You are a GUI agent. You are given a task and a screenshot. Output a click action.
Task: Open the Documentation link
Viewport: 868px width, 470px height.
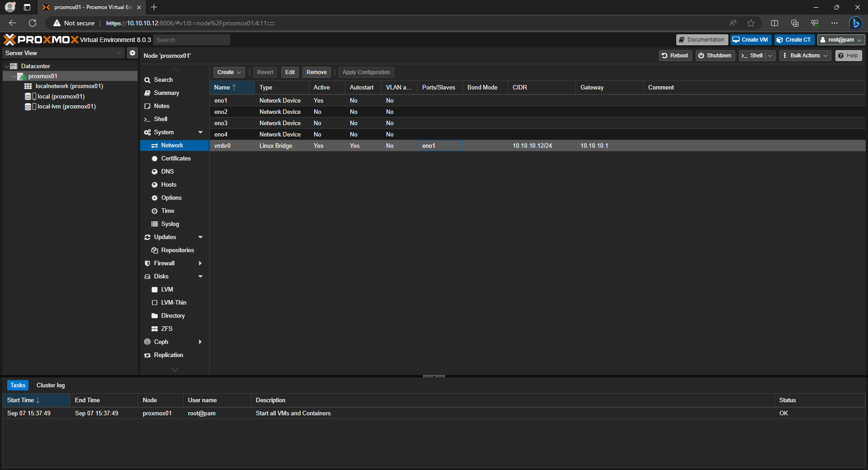click(702, 40)
